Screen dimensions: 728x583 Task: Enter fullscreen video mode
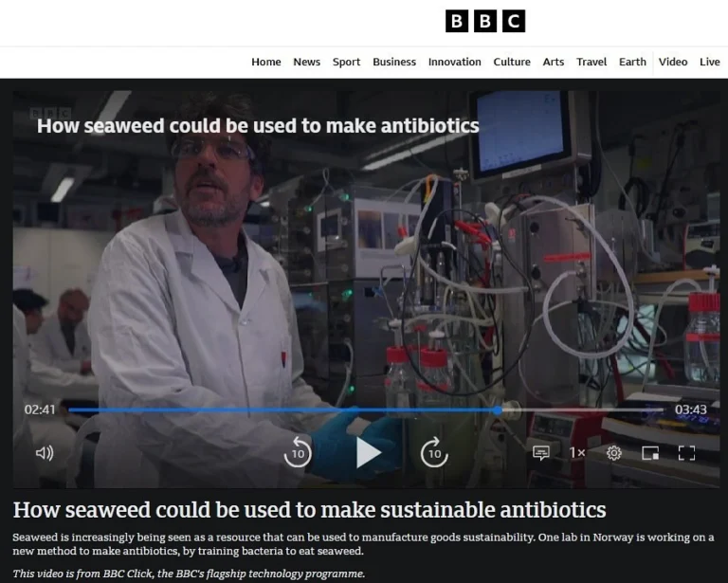click(686, 453)
